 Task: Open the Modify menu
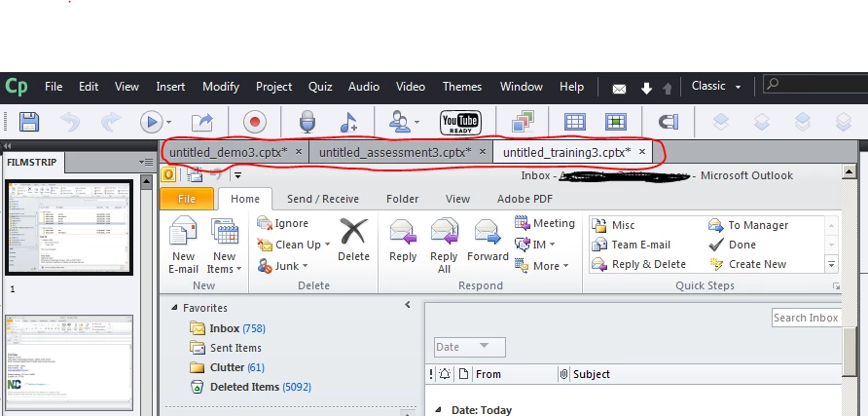coord(221,87)
